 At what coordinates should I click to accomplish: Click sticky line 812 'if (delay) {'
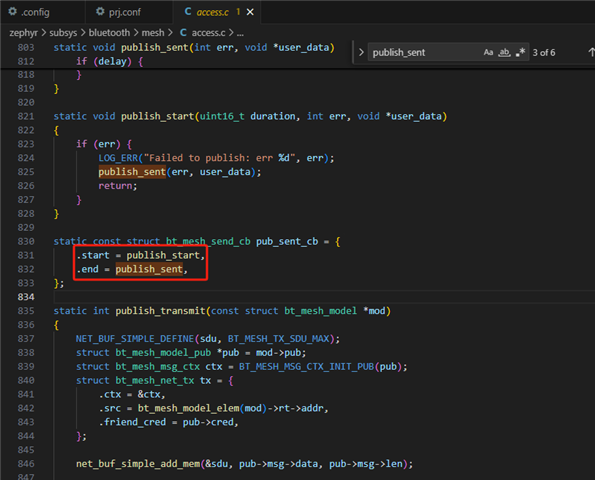point(110,61)
